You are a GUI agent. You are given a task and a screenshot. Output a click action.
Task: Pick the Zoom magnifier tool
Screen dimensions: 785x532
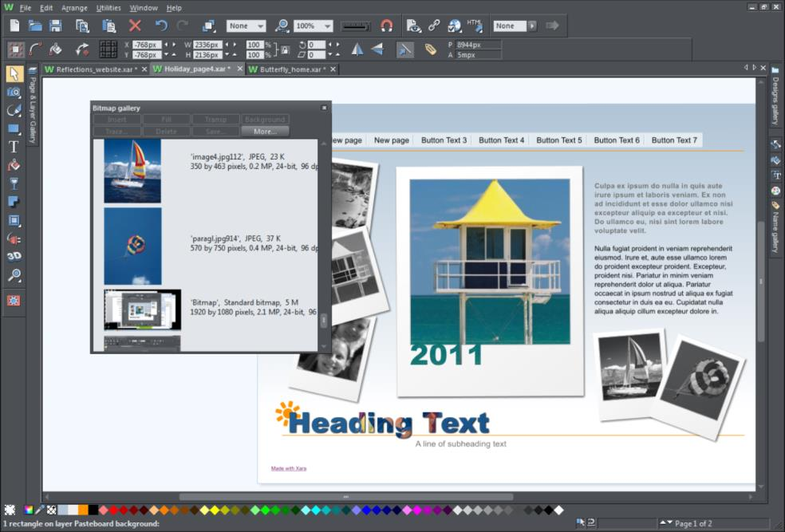[14, 274]
